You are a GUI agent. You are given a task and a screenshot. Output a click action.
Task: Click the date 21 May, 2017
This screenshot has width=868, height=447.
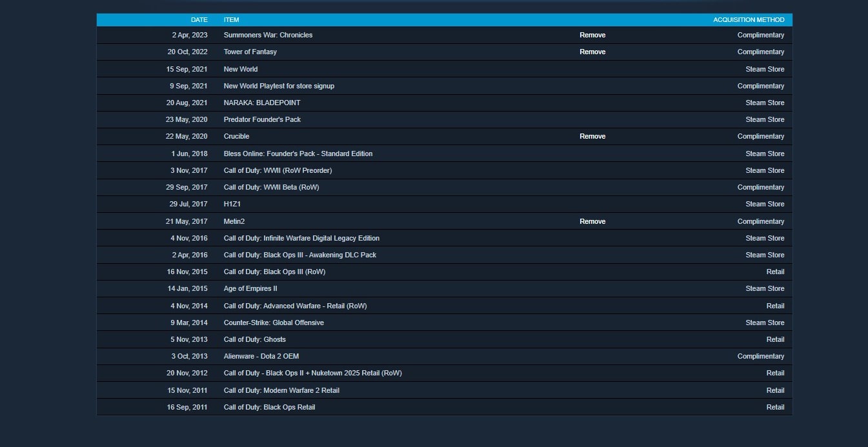click(187, 221)
